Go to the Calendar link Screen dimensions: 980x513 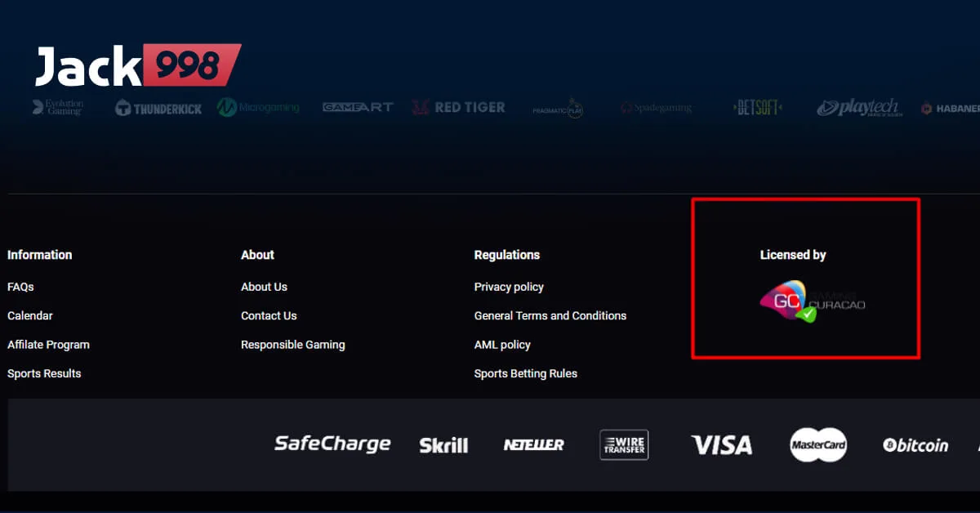click(x=30, y=315)
